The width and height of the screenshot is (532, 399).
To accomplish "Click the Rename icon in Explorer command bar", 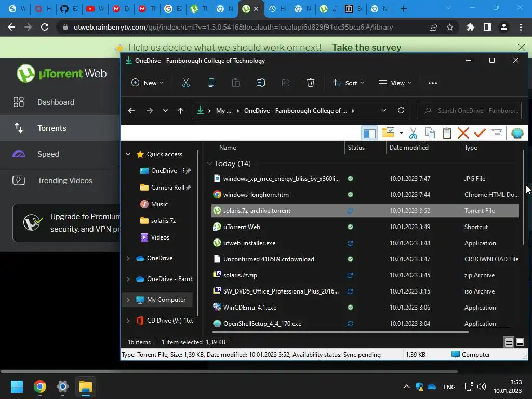I will pyautogui.click(x=261, y=83).
